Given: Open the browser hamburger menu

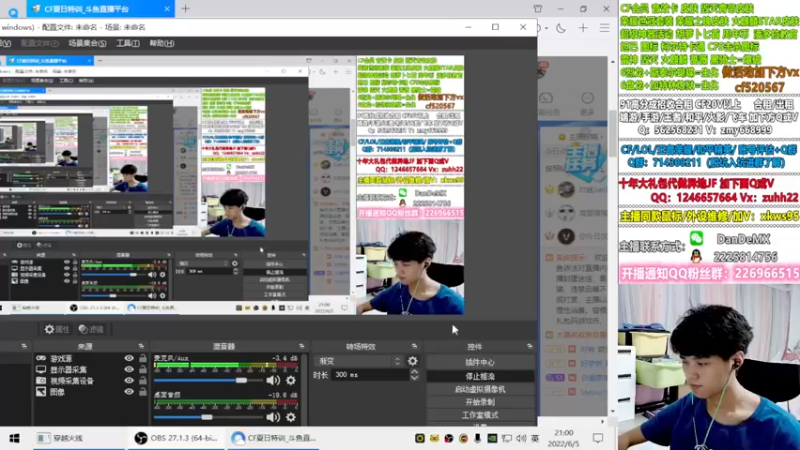Looking at the screenshot, I should point(605,28).
